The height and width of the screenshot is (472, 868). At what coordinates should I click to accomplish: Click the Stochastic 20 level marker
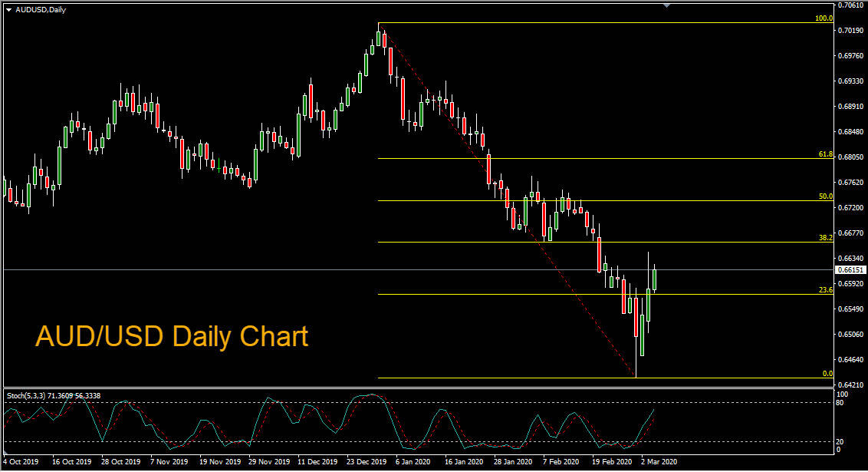coord(840,441)
